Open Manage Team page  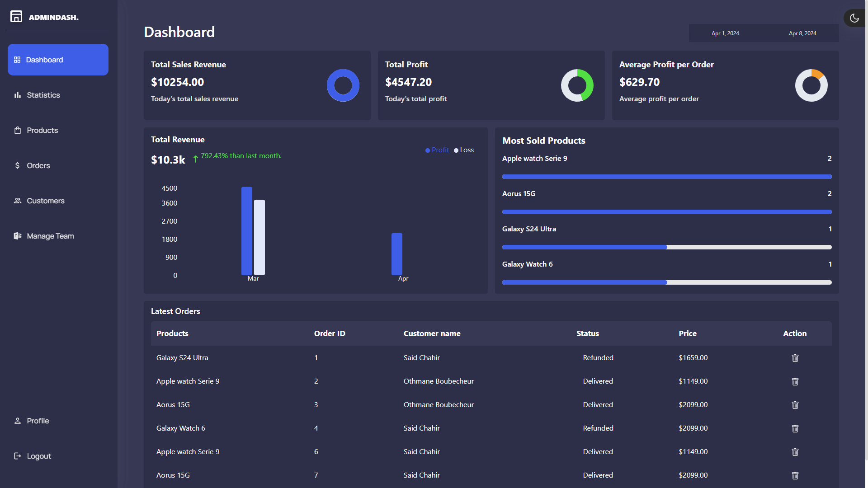(50, 236)
